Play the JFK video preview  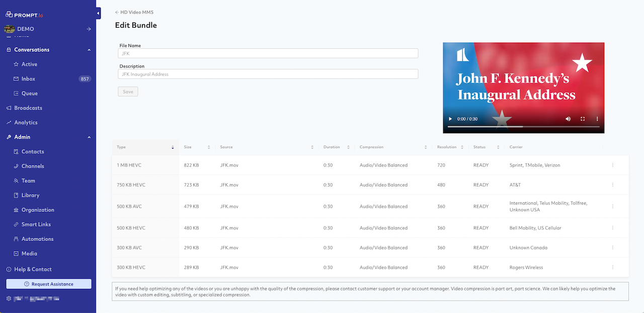click(450, 119)
